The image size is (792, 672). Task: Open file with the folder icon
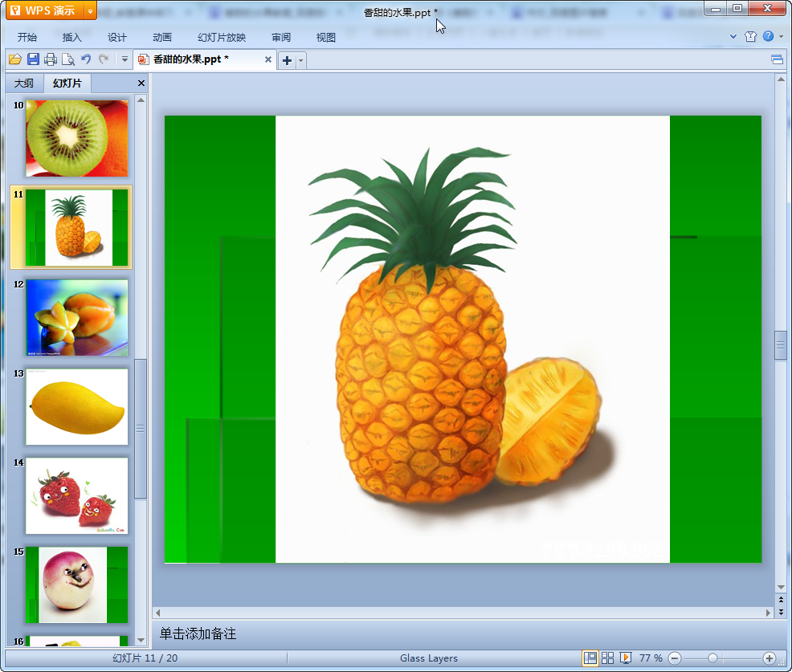[x=15, y=59]
